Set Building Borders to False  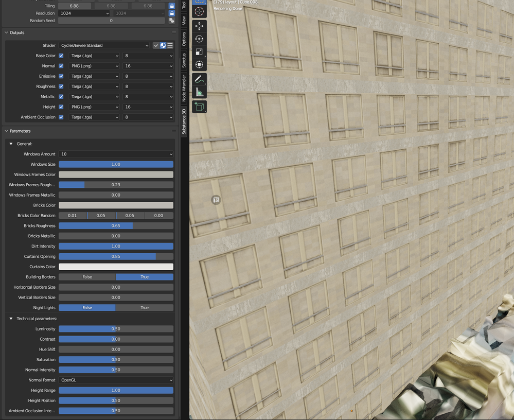[87, 277]
